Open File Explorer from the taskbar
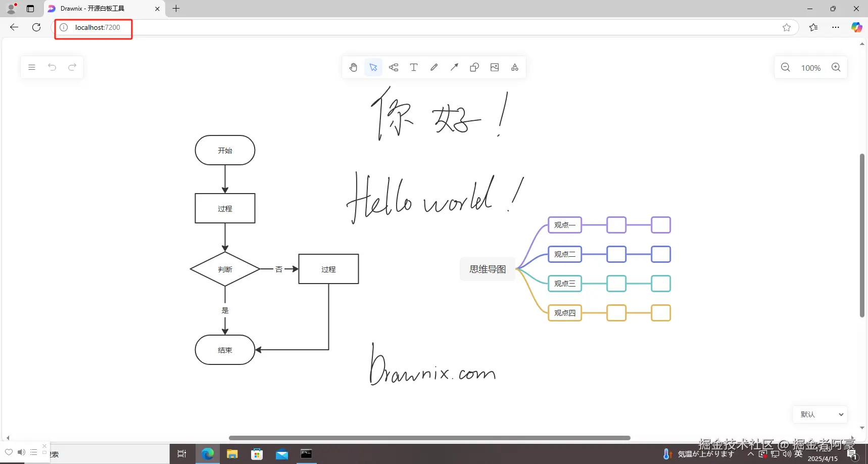The width and height of the screenshot is (868, 464). 232,454
